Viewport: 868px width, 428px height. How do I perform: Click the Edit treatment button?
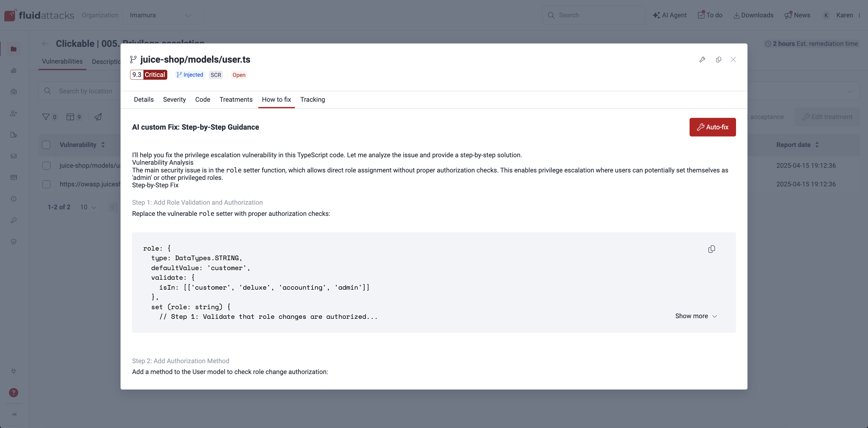828,117
